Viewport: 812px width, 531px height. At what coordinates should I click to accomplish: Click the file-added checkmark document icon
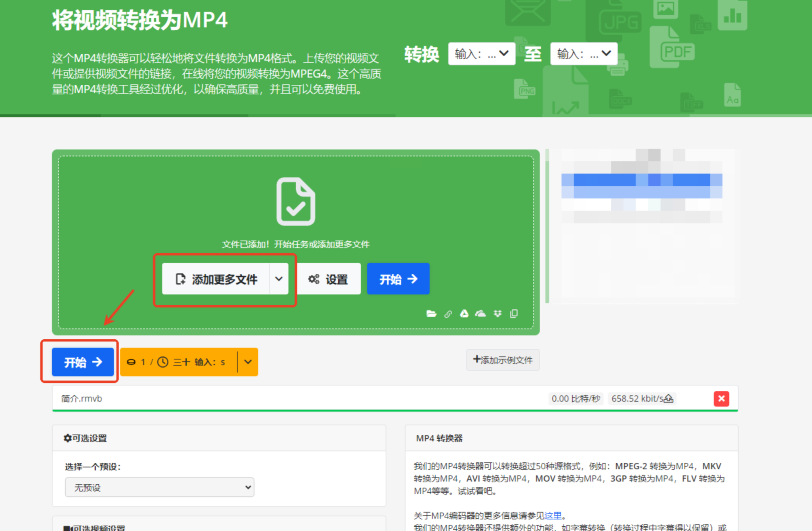[295, 201]
